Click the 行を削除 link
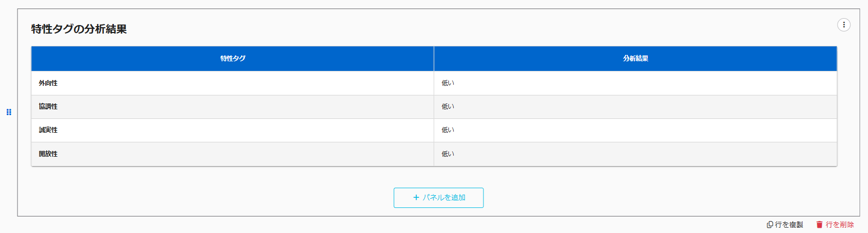This screenshot has width=868, height=233. 839,225
